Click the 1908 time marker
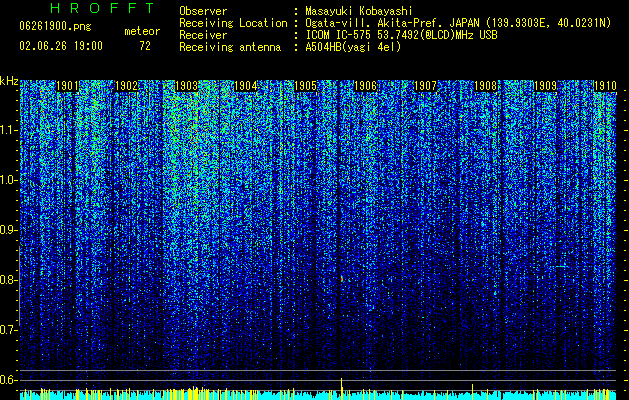The height and width of the screenshot is (400, 629). click(485, 86)
